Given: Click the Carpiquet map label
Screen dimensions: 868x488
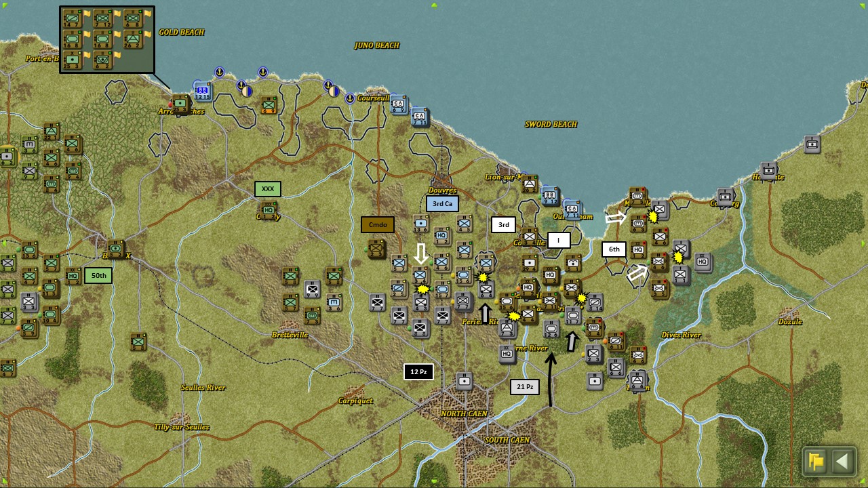Looking at the screenshot, I should pos(356,401).
